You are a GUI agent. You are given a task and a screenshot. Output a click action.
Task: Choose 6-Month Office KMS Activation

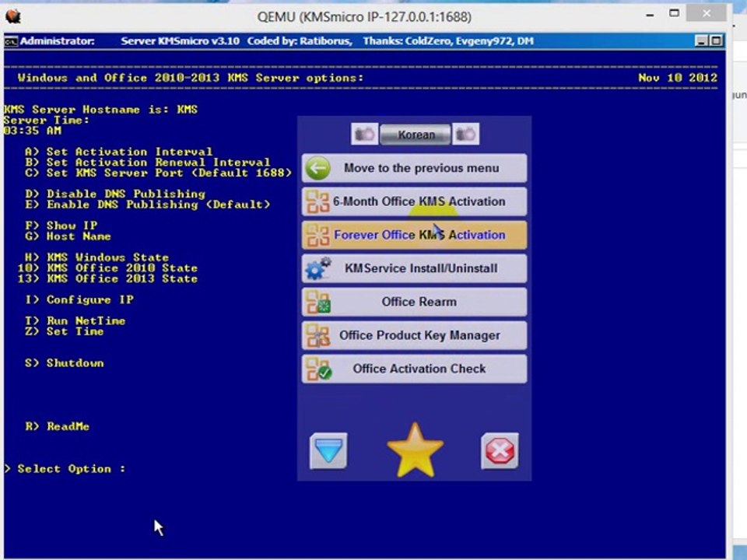(415, 201)
